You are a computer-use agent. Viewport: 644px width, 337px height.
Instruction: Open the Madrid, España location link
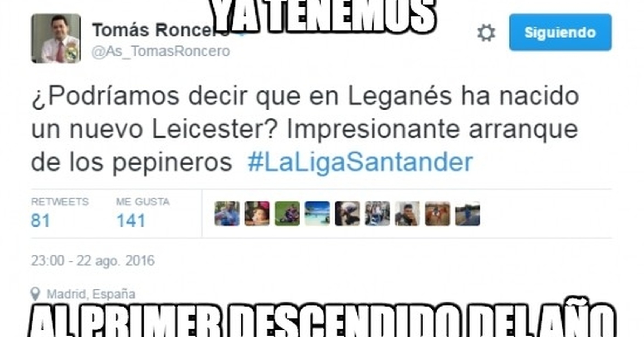pos(91,294)
